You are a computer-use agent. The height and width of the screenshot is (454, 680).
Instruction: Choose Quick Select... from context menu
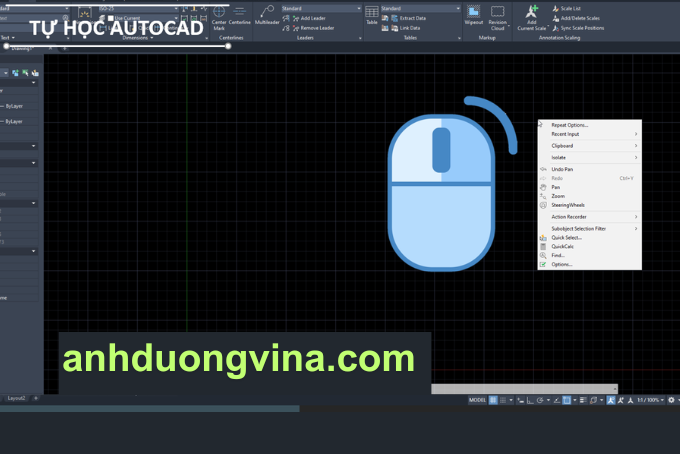(566, 238)
